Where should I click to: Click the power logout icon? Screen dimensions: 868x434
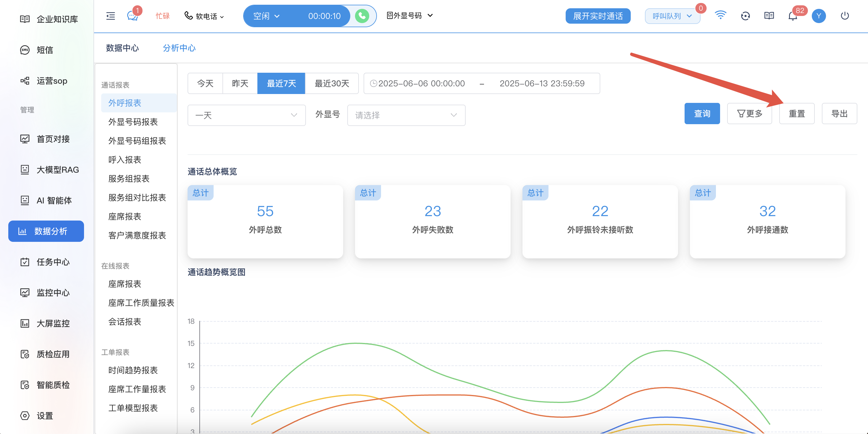[844, 16]
